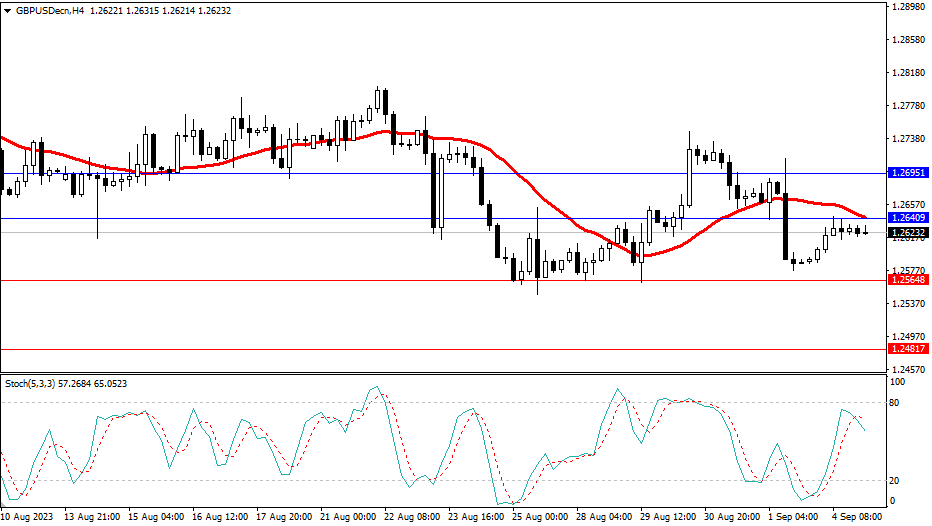Click the 1.27780 value on the price axis

click(x=908, y=106)
